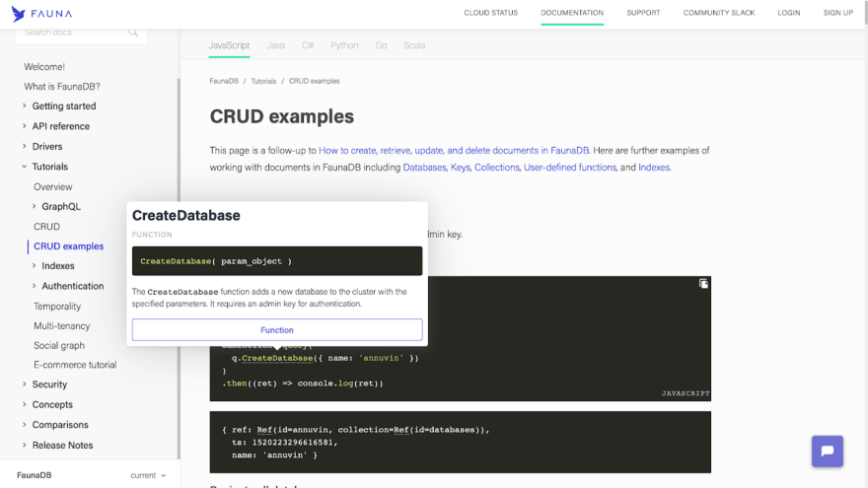Click the Login link
The image size is (868, 488).
(788, 13)
